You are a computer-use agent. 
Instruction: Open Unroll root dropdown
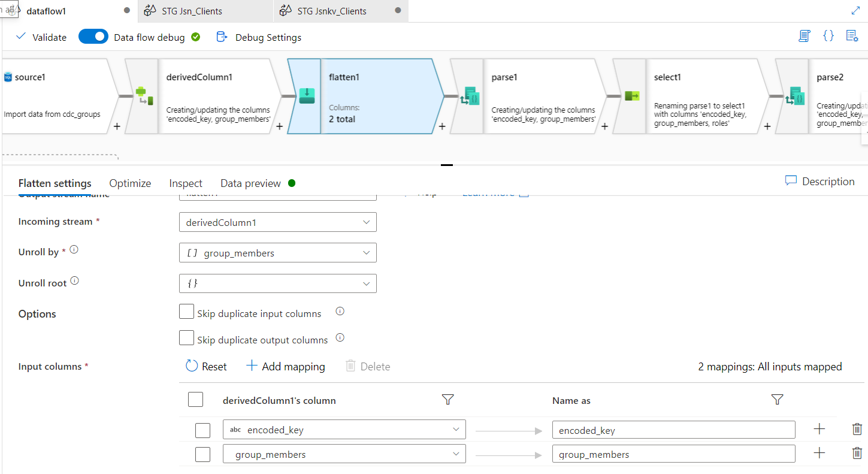pyautogui.click(x=278, y=283)
